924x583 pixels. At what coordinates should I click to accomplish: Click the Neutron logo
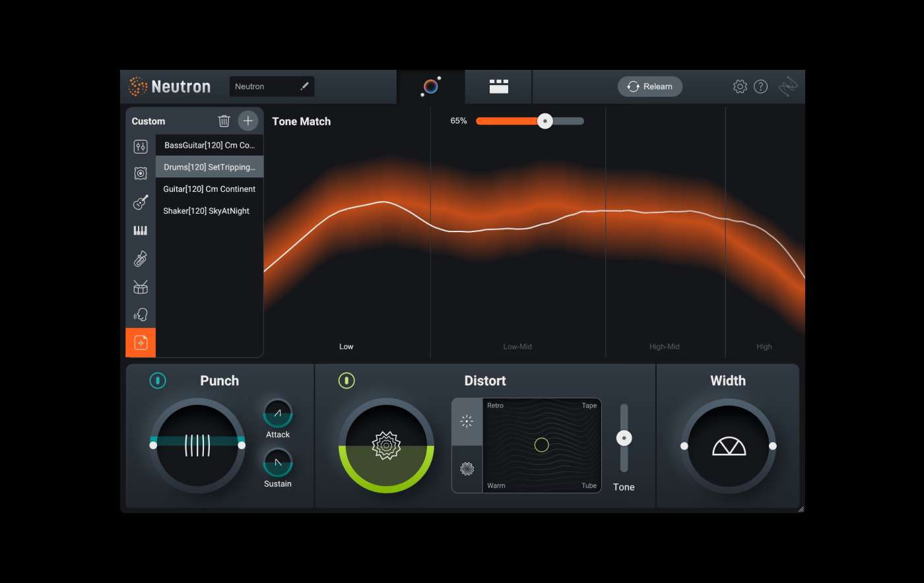pyautogui.click(x=170, y=86)
